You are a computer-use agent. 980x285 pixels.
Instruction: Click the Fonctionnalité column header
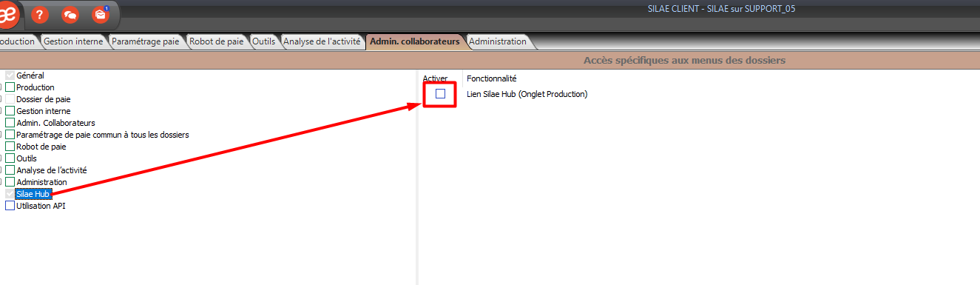491,78
